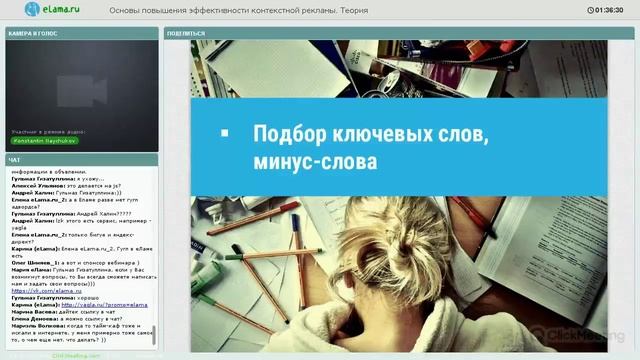Click the webinar title 'Основы повышения эффективности'
The width and height of the screenshot is (640, 360).
pyautogui.click(x=238, y=11)
